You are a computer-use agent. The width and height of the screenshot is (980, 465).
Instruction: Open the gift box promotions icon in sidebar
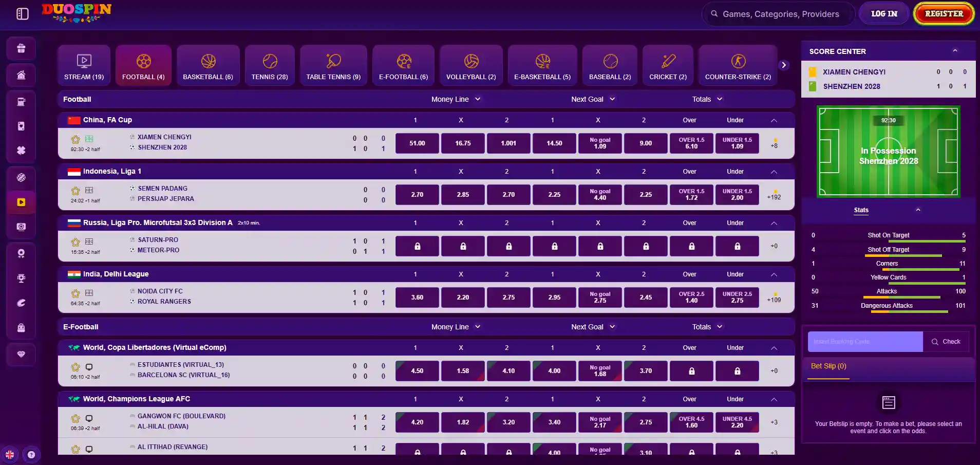[x=21, y=48]
